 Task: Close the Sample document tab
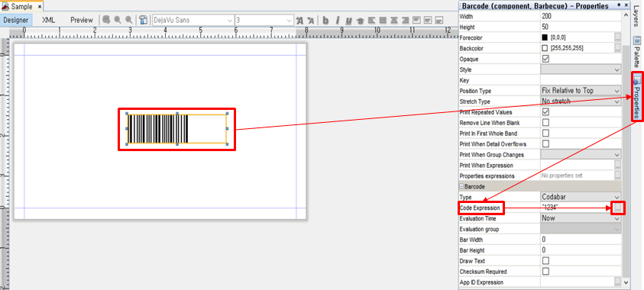point(40,7)
